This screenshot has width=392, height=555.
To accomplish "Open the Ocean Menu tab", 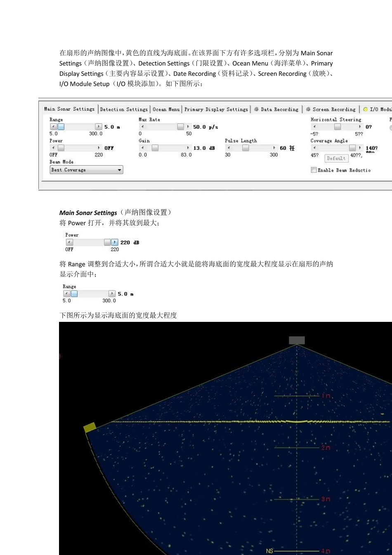I will (x=166, y=109).
